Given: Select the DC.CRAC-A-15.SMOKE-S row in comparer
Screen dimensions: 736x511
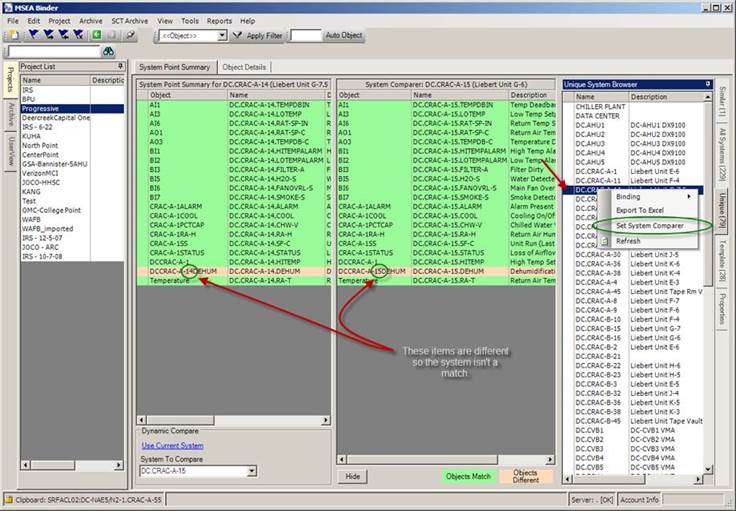Looking at the screenshot, I should click(446, 197).
